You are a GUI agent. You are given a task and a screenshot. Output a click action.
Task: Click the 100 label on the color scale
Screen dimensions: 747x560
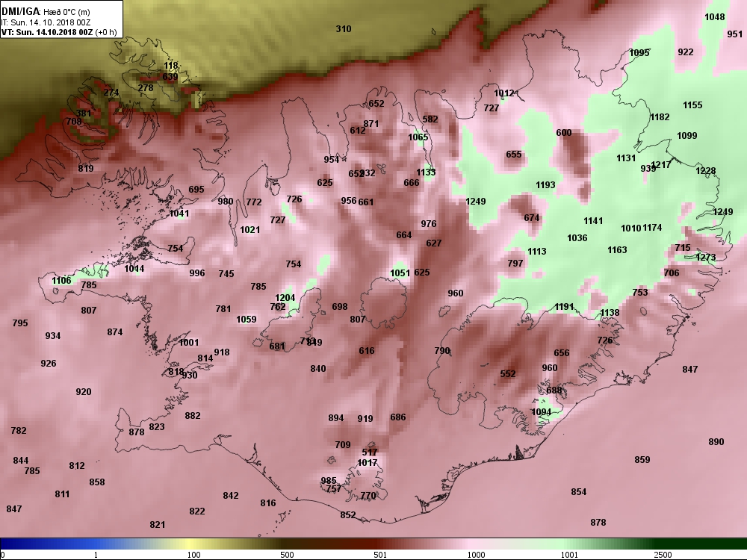click(193, 555)
